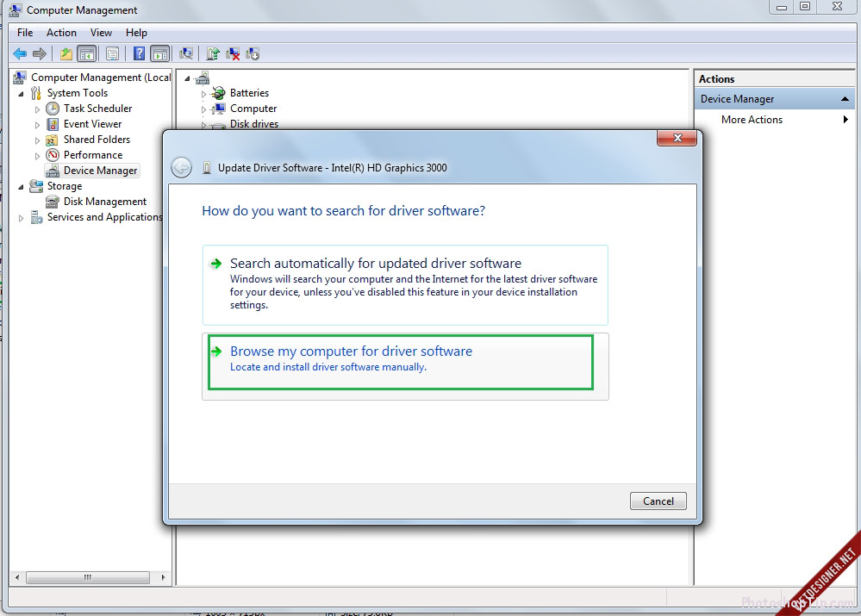
Task: Click the Scan for hardware changes icon
Action: coord(186,53)
